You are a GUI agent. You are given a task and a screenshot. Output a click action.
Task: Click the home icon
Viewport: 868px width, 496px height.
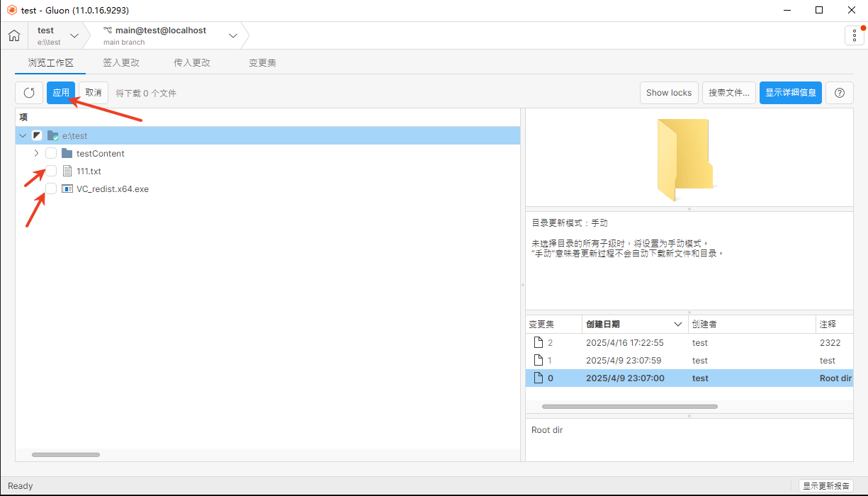(14, 35)
